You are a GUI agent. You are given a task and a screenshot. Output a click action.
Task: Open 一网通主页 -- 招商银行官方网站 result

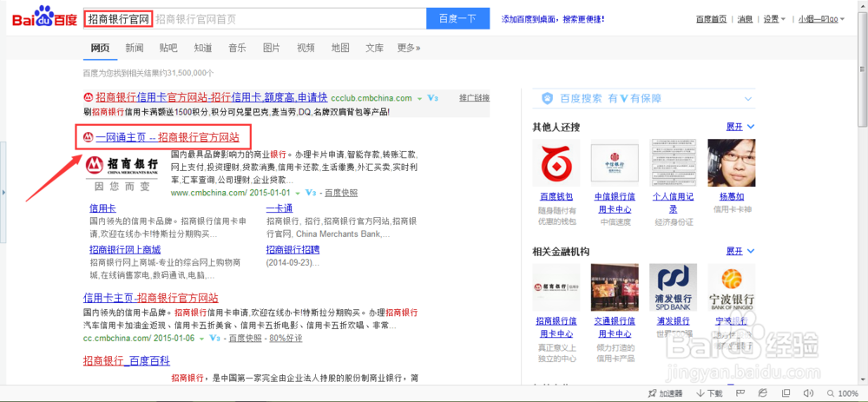(168, 137)
